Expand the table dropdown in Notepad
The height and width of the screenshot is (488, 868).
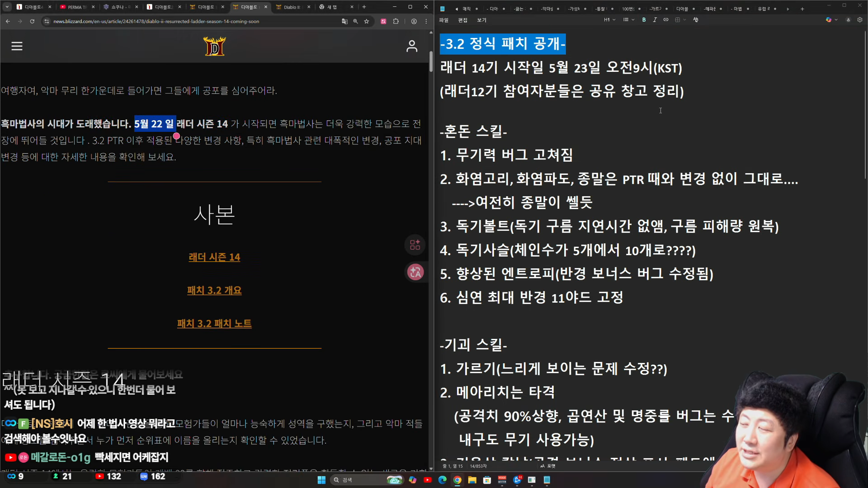tap(684, 20)
